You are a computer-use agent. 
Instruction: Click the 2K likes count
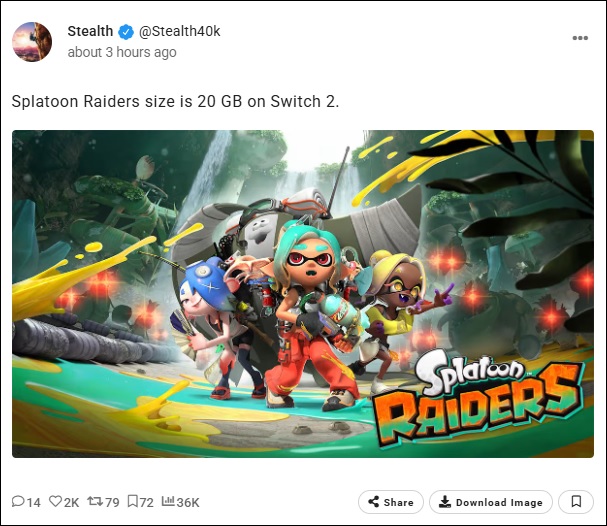(x=71, y=502)
